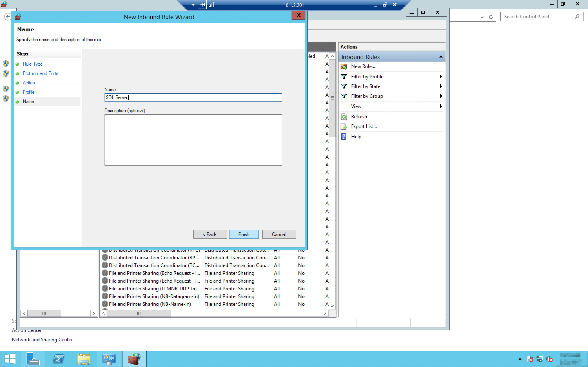588x367 pixels.
Task: Open the View submenu arrow
Action: click(441, 106)
